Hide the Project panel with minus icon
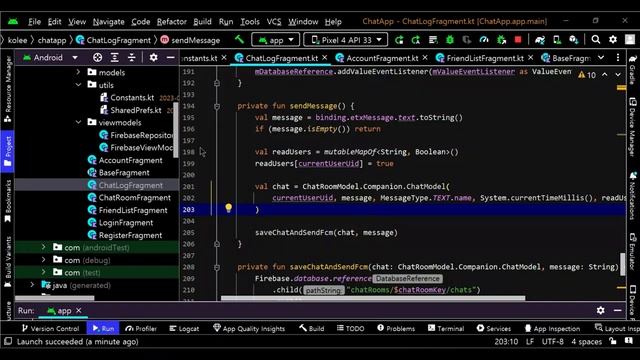640x360 pixels. coord(171,58)
